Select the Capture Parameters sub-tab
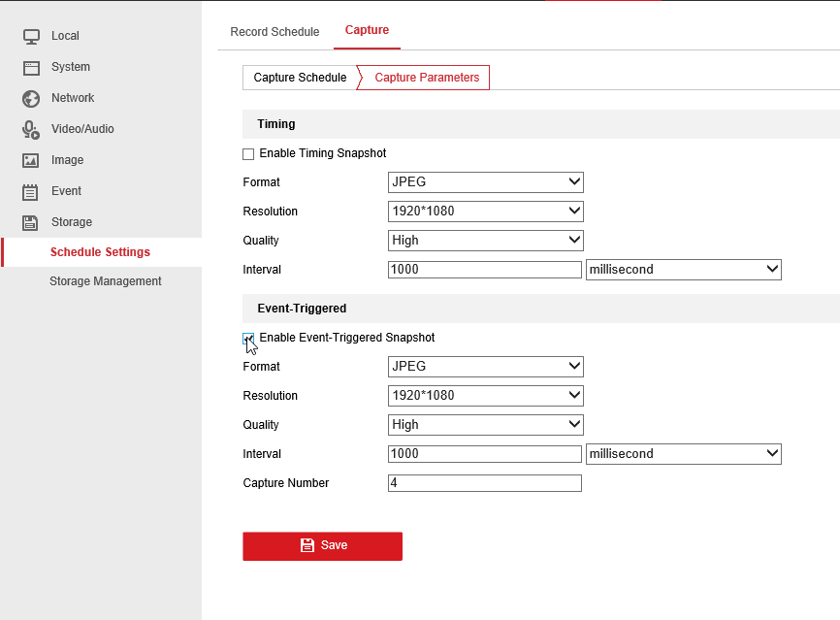 (x=427, y=78)
